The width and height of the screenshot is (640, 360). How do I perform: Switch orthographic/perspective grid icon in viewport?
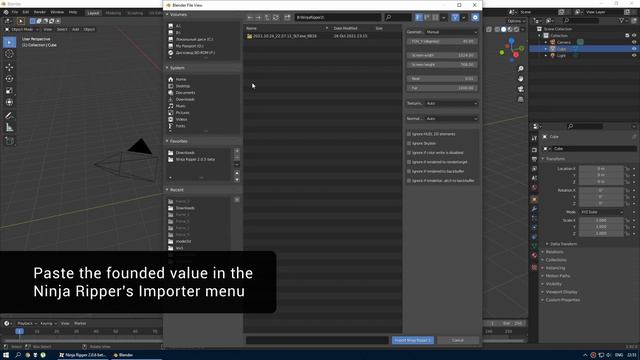point(521,99)
